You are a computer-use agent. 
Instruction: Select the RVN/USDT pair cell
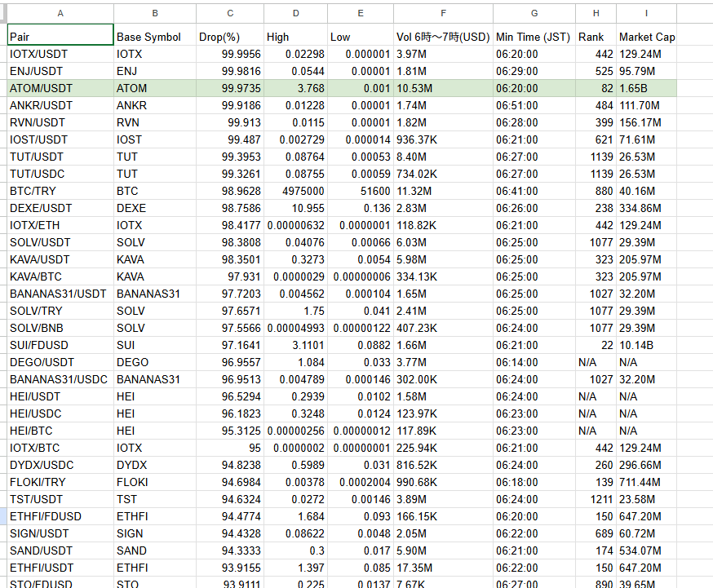(x=60, y=122)
